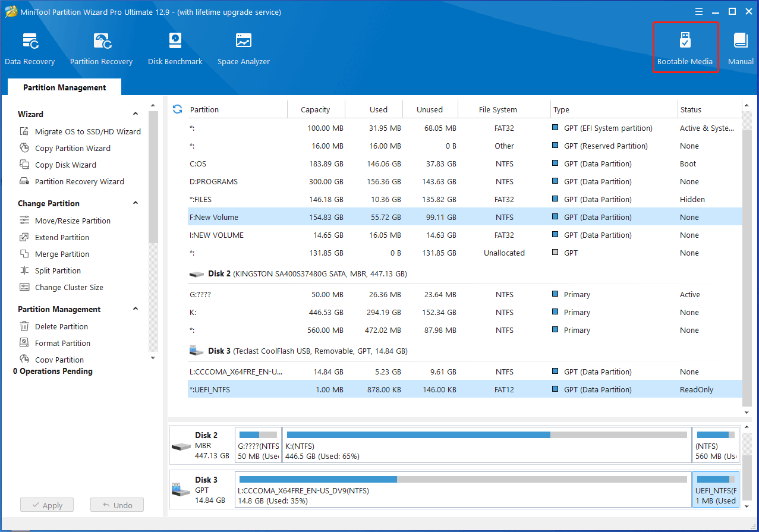Select the EFI System partition row
This screenshot has height=532, width=759.
465,128
